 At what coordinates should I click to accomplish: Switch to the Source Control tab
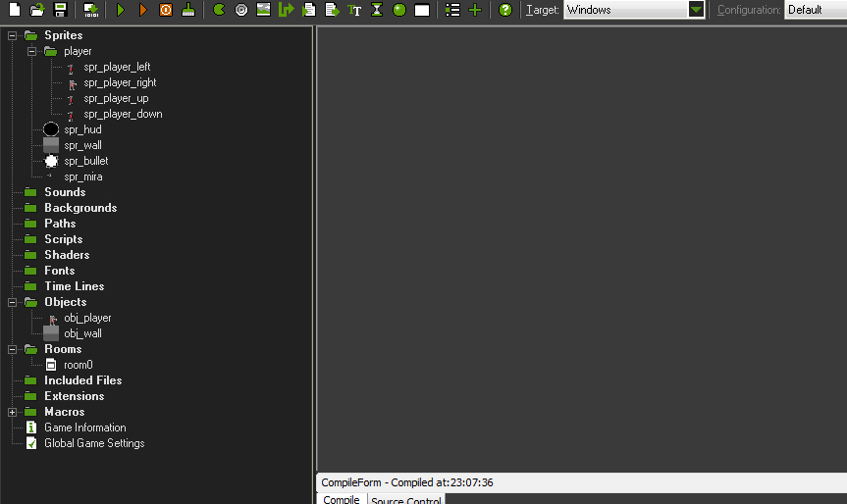coord(406,500)
